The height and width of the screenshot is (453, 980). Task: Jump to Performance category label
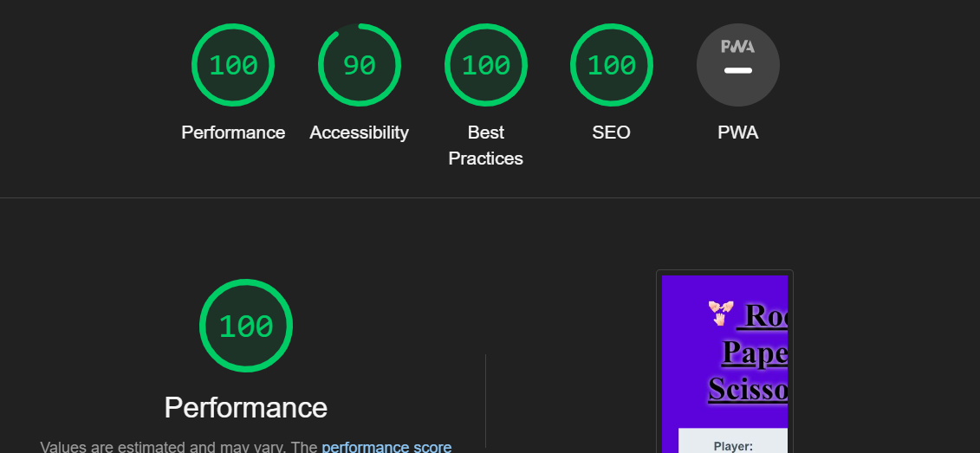(x=233, y=133)
